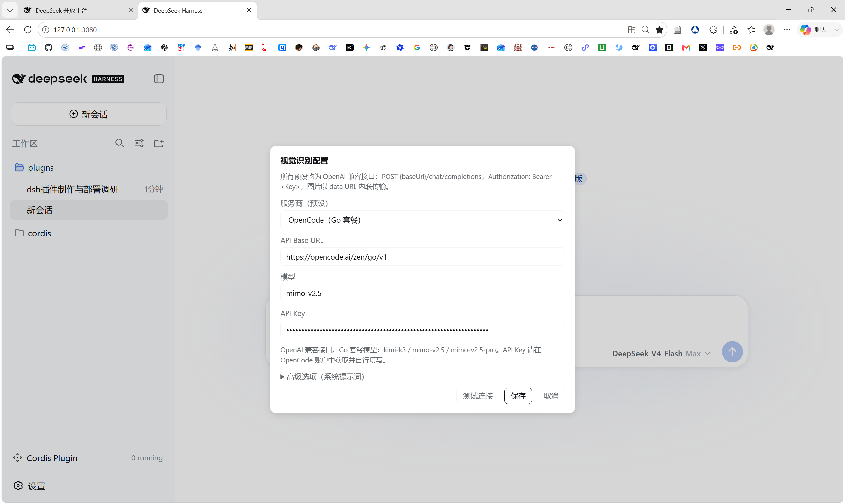Open the 服务商（预设） provider dropdown
The width and height of the screenshot is (845, 504).
pos(422,220)
